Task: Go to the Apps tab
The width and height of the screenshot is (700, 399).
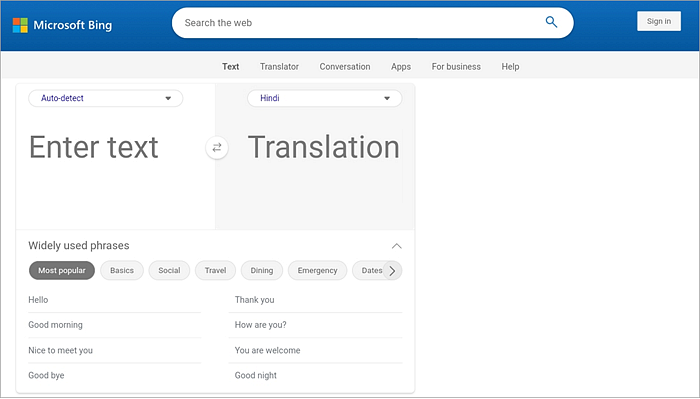Action: [401, 66]
